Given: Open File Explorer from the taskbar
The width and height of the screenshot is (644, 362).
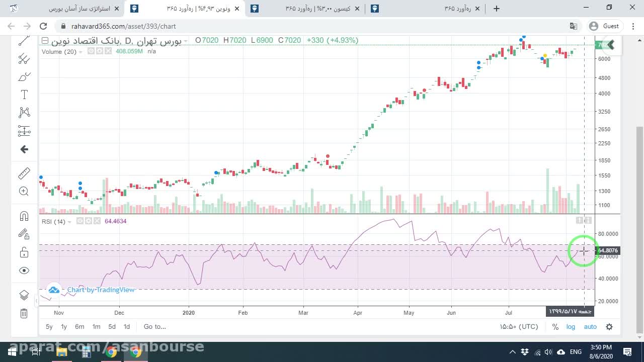Looking at the screenshot, I should click(61, 352).
